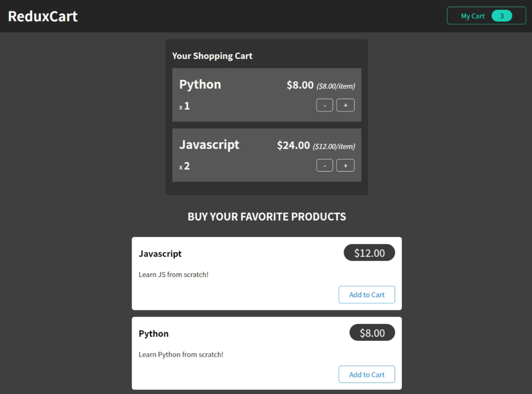The image size is (532, 394).
Task: Click the "Learn Python from scratch!" description
Action: point(181,354)
